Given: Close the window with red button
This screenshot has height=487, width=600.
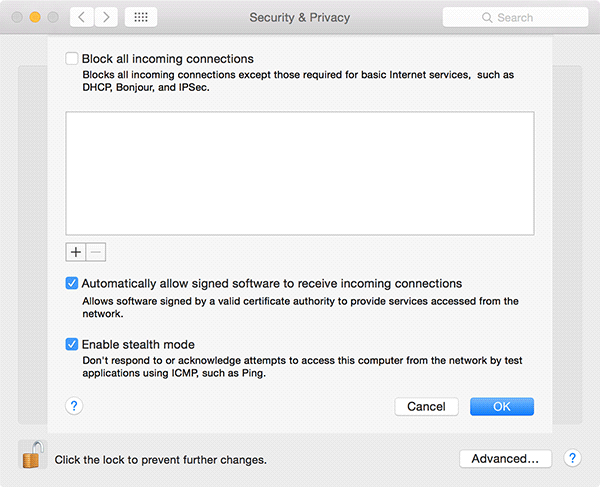Looking at the screenshot, I should (x=15, y=18).
